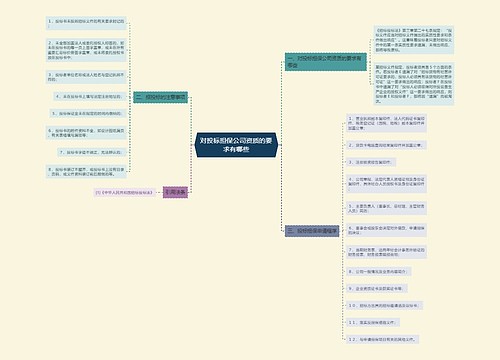Select application item 12 at bottom right
The height and width of the screenshot is (360, 500).
coord(382,339)
